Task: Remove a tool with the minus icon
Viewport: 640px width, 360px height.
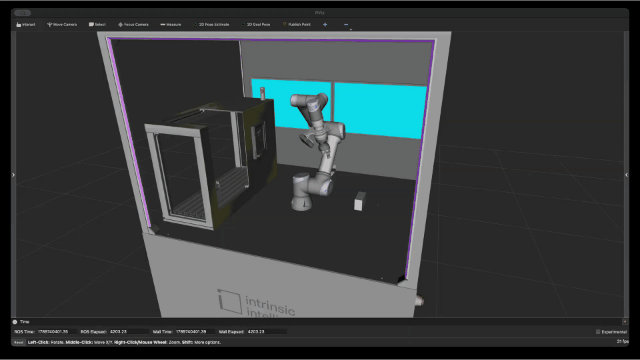Action: pyautogui.click(x=346, y=24)
